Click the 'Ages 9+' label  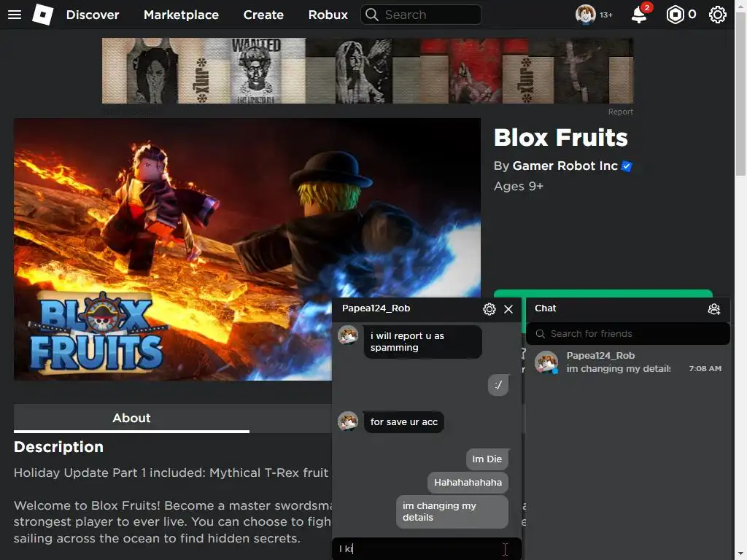(519, 186)
